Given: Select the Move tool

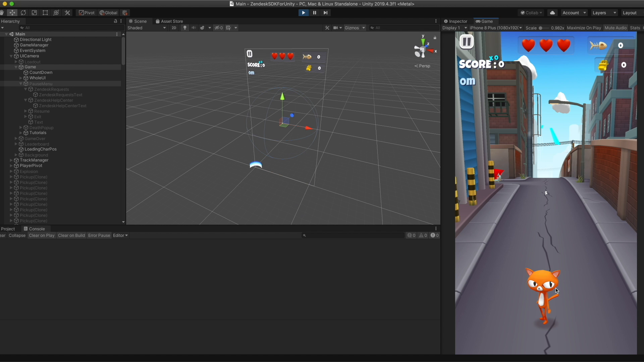Looking at the screenshot, I should pyautogui.click(x=12, y=13).
